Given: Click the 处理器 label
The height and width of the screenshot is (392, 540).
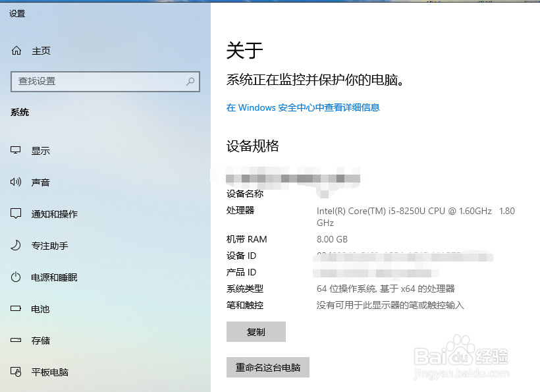Looking at the screenshot, I should tap(240, 210).
